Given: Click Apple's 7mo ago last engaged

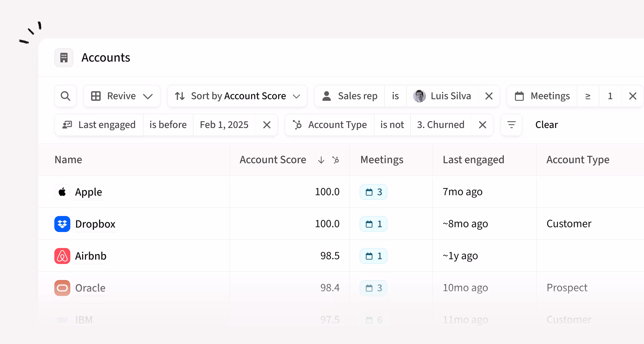Looking at the screenshot, I should click(x=462, y=192).
